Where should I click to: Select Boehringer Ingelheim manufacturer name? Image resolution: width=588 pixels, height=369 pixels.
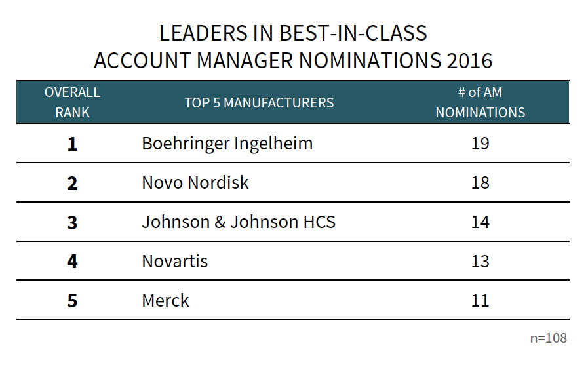(x=227, y=144)
